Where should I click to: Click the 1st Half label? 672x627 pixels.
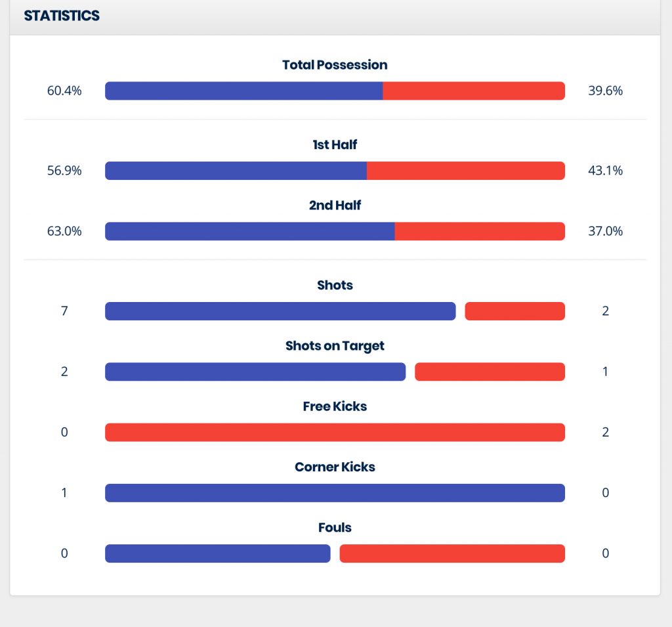[x=335, y=144]
